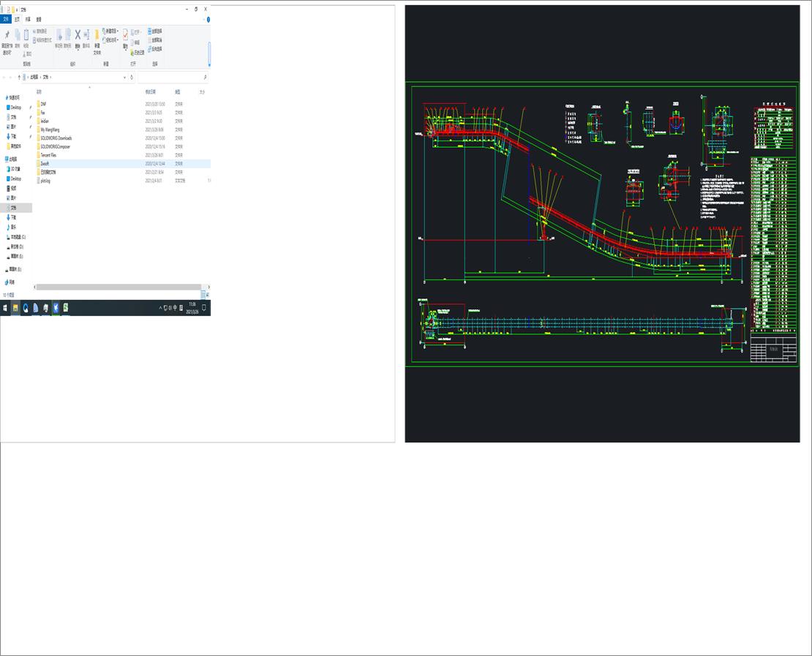Click File Explorer icon on taskbar
812x656 pixels.
coord(15,308)
